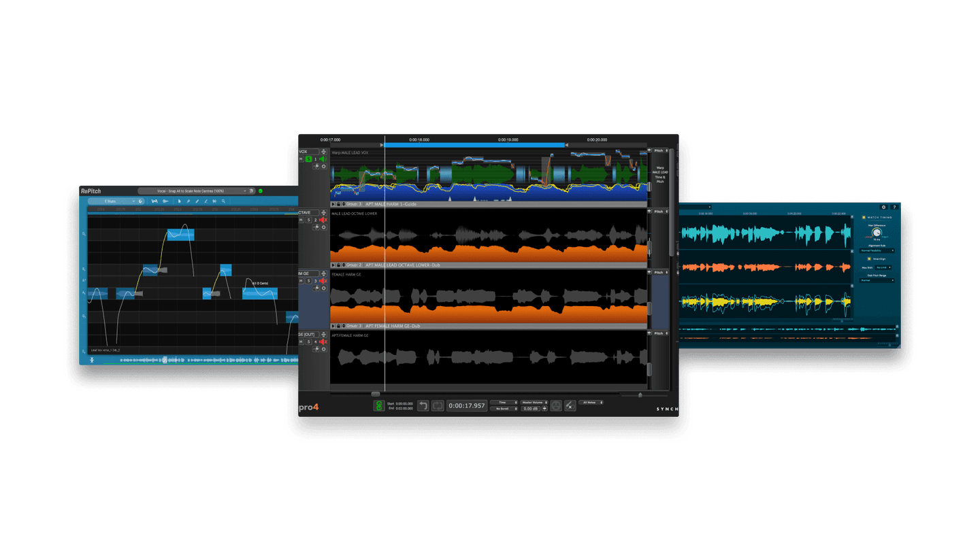Click the vertical fit icon at RePitch bottom-left
The image size is (980, 551).
tap(91, 360)
